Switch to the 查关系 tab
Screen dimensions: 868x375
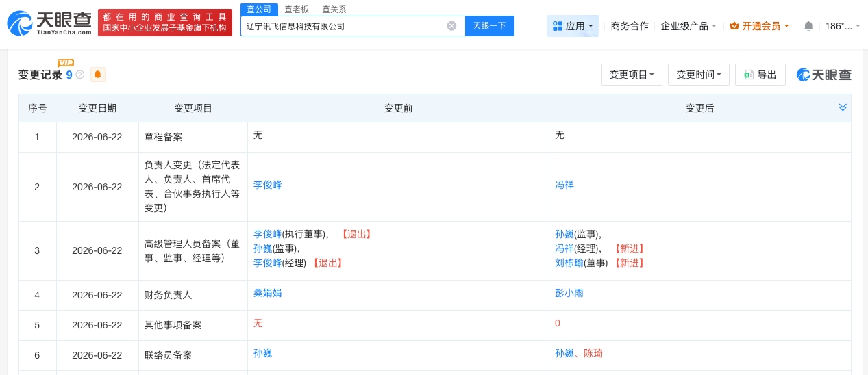pyautogui.click(x=334, y=10)
